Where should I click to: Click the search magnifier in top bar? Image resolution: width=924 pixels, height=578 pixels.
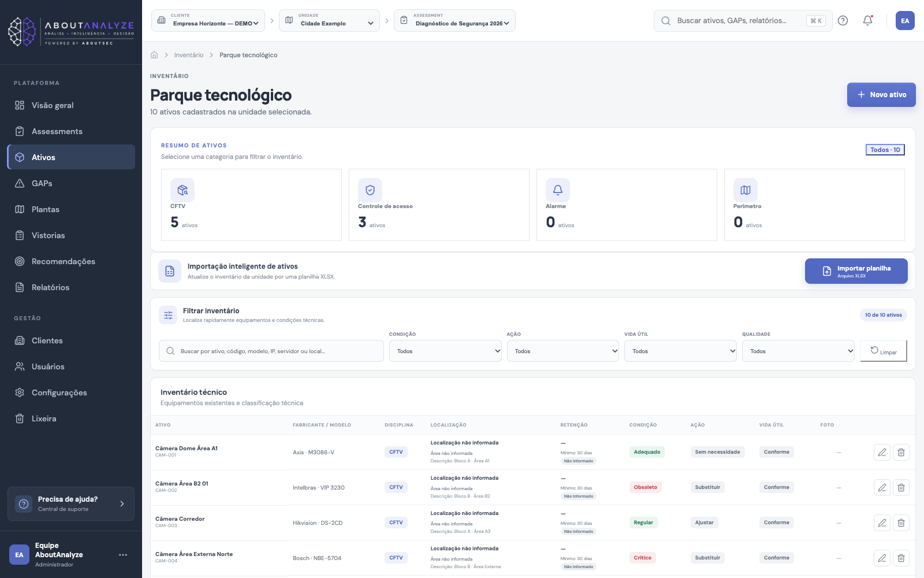pyautogui.click(x=666, y=21)
